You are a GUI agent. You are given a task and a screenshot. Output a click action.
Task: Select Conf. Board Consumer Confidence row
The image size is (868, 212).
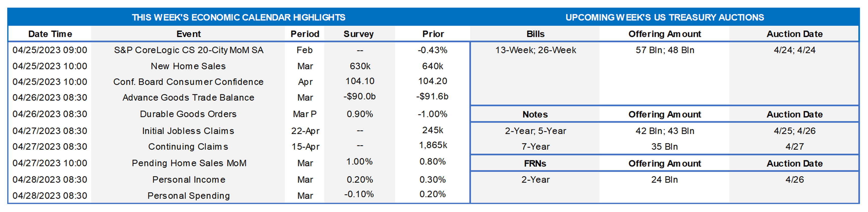click(x=188, y=82)
